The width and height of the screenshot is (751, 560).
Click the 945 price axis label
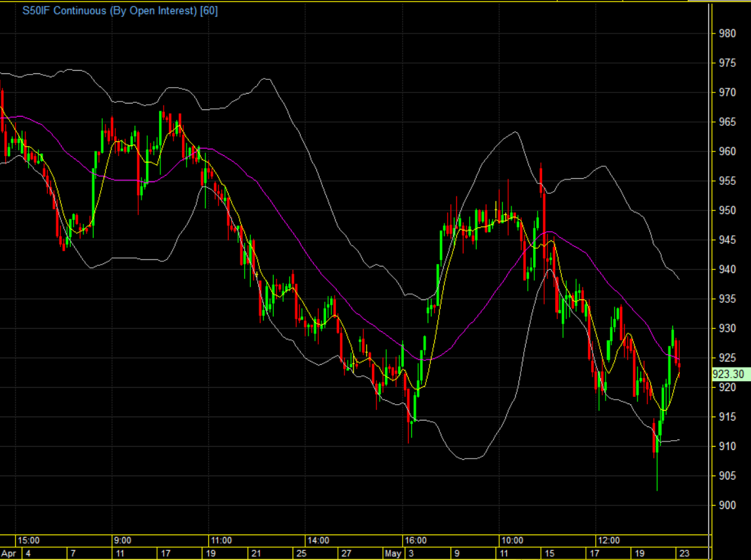click(x=727, y=240)
